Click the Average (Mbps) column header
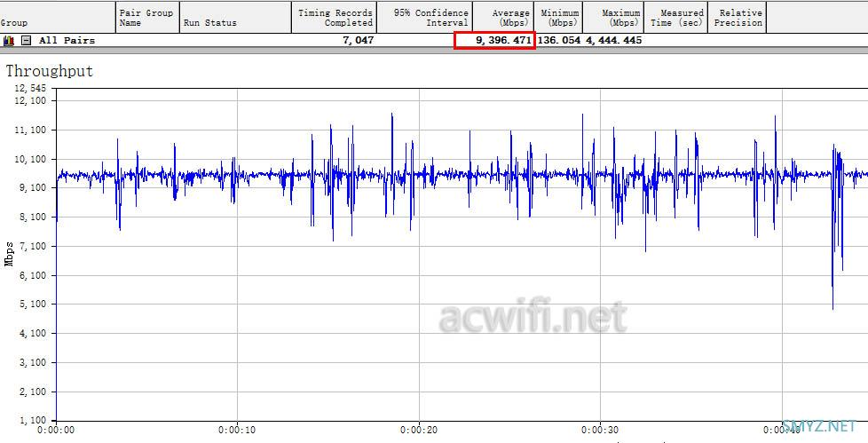 [503, 17]
